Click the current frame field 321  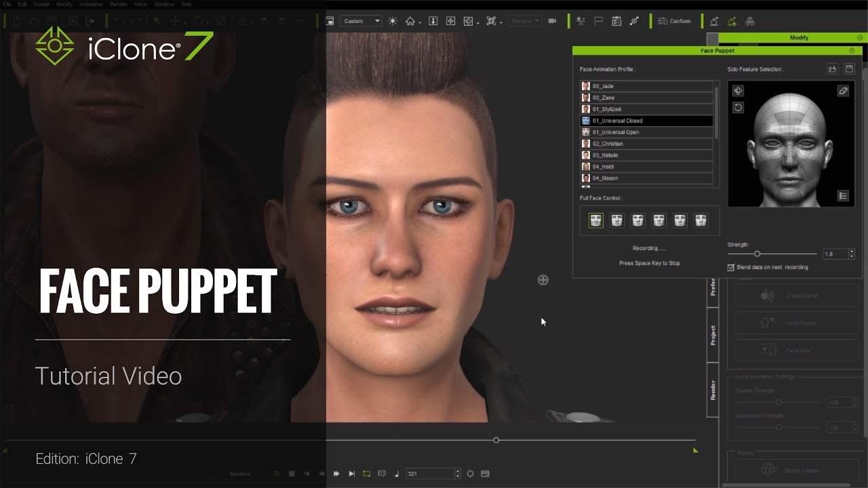[430, 474]
